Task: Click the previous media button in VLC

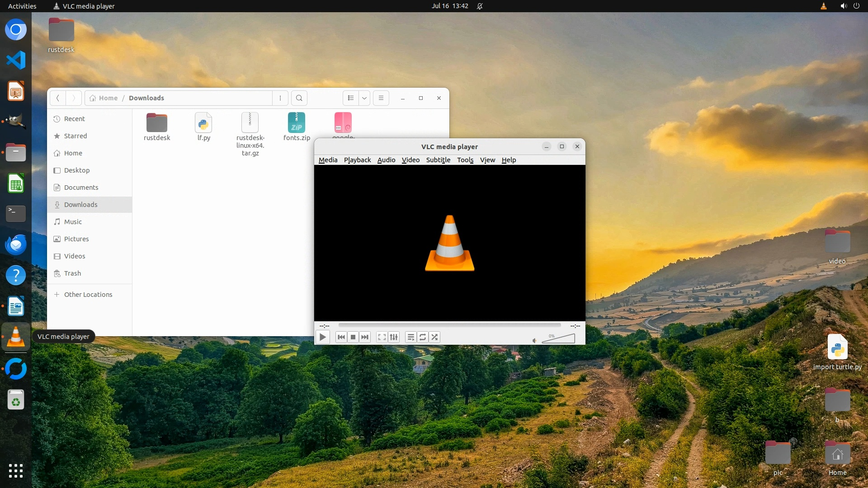Action: click(x=341, y=337)
